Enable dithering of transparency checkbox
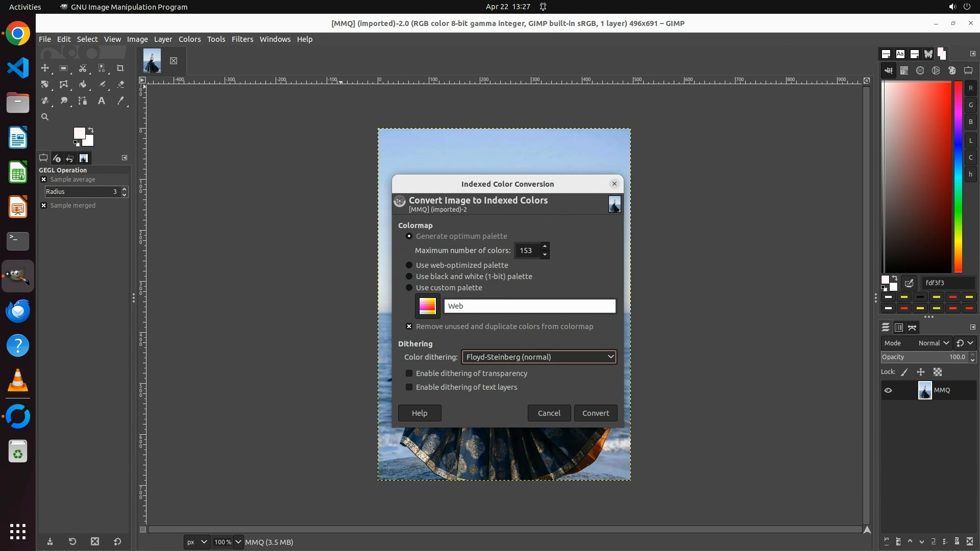This screenshot has width=980, height=551. (x=409, y=373)
